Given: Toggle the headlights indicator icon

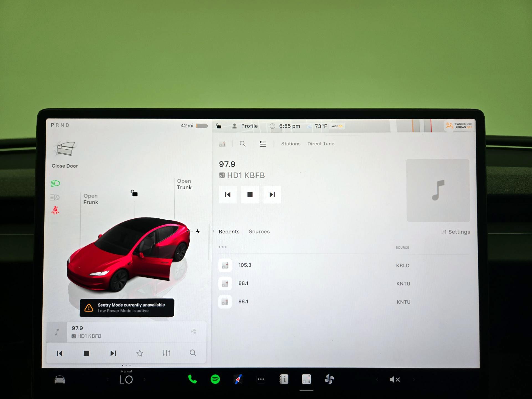Looking at the screenshot, I should (55, 183).
